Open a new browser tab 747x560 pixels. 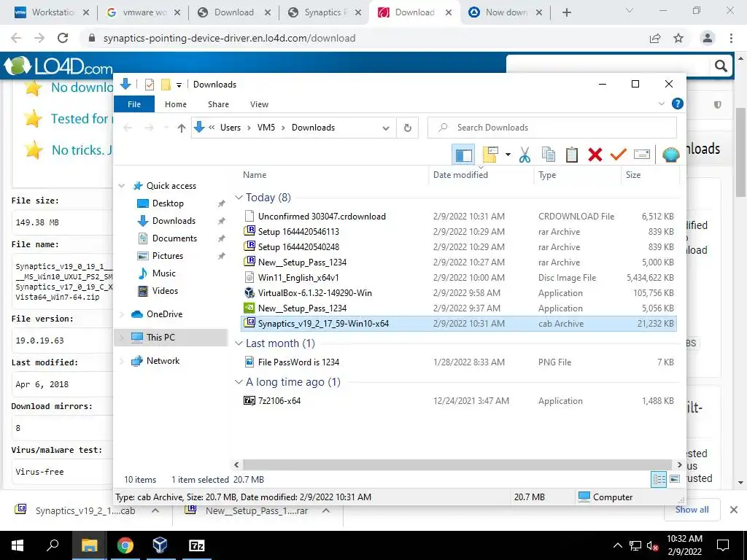coord(566,12)
